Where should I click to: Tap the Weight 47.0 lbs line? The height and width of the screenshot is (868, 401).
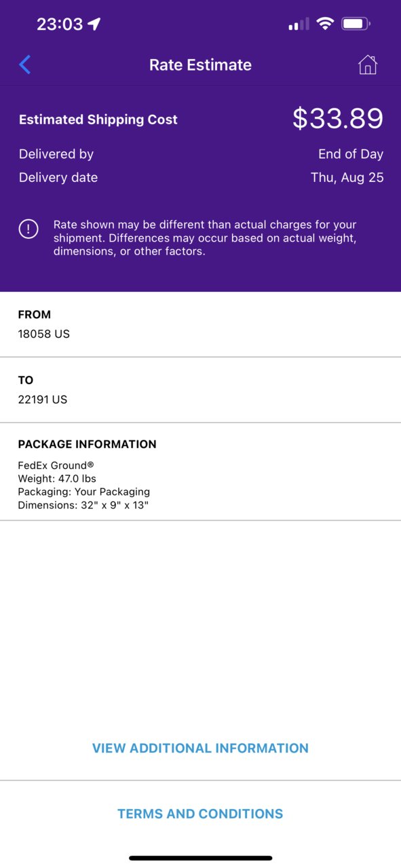pyautogui.click(x=57, y=478)
